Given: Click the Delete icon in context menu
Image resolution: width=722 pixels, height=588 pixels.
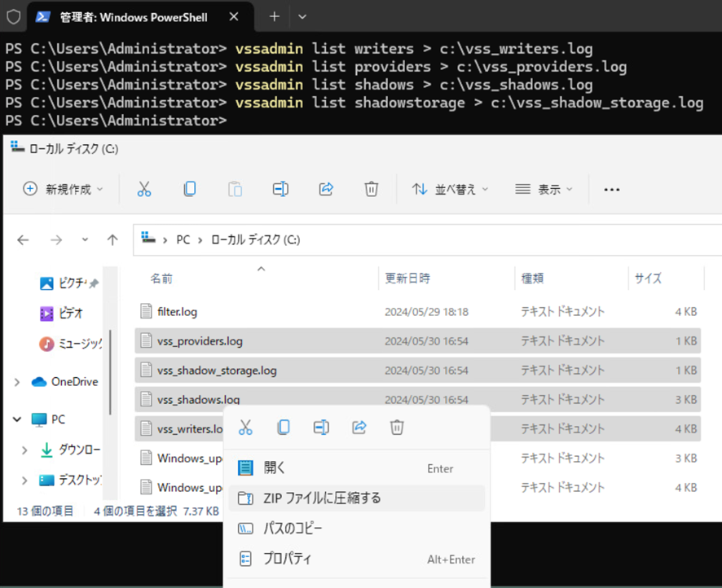Looking at the screenshot, I should click(x=397, y=428).
